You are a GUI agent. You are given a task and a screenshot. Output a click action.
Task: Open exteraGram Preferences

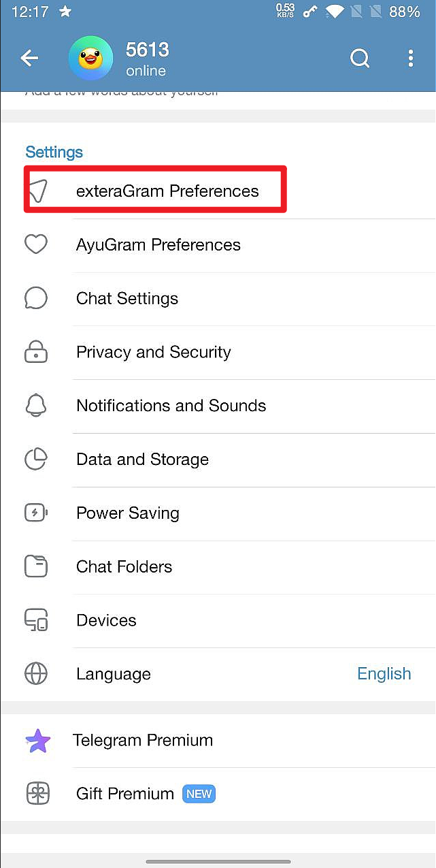[x=167, y=191]
